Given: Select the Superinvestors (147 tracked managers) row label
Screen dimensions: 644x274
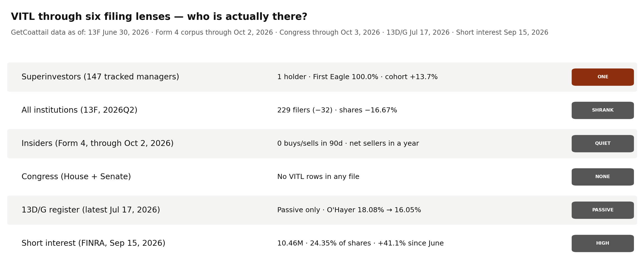Looking at the screenshot, I should pos(100,77).
